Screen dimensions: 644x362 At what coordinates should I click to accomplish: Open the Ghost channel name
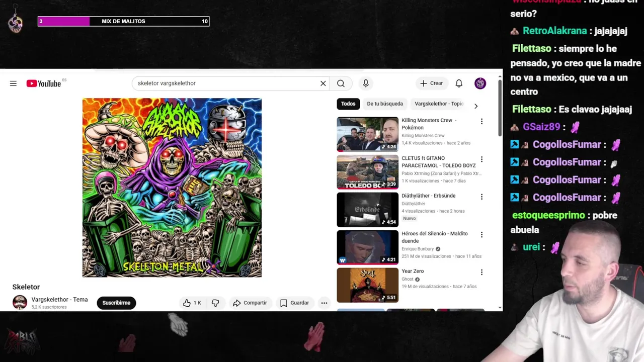click(408, 279)
